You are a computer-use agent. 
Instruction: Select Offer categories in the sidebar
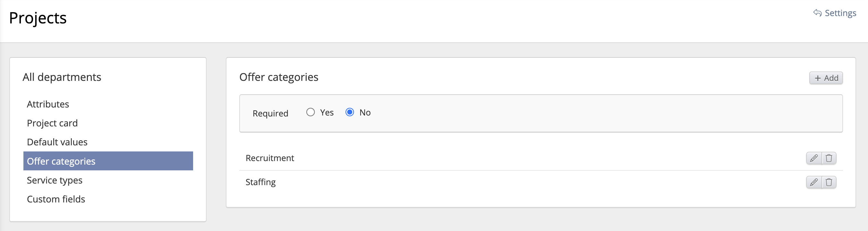[x=61, y=161]
